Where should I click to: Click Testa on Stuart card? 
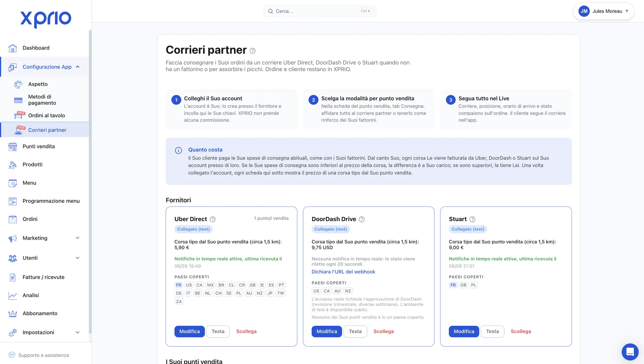point(492,331)
